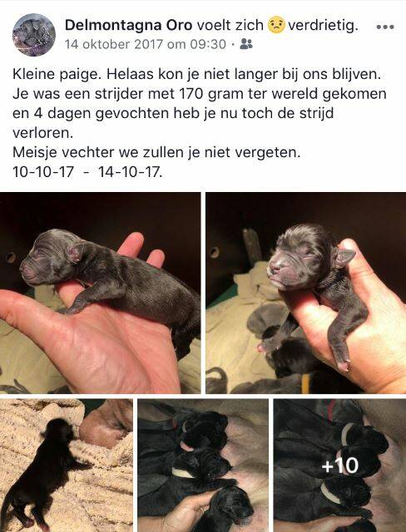
Task: Open photo of puppy on beige blanket
Action: 67,465
